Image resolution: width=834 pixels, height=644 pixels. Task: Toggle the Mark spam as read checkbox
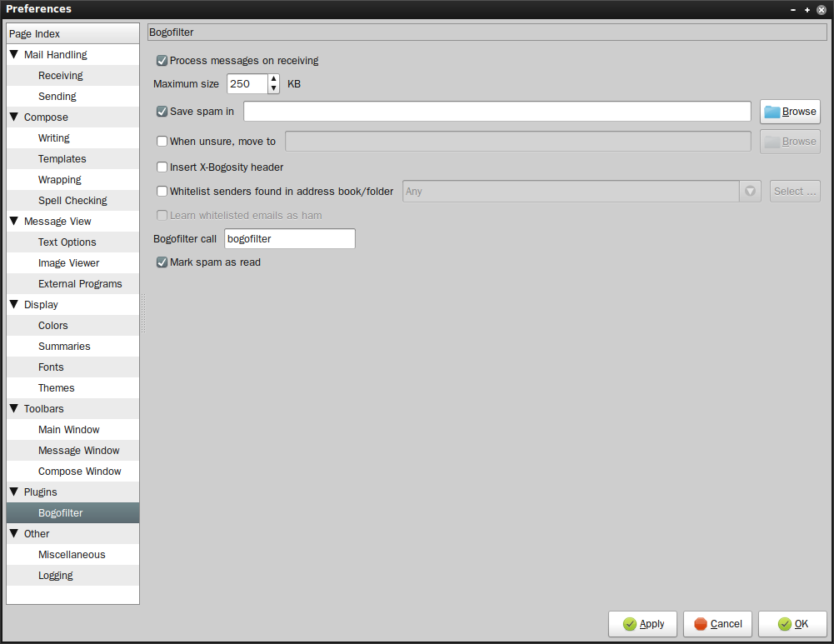pos(162,262)
